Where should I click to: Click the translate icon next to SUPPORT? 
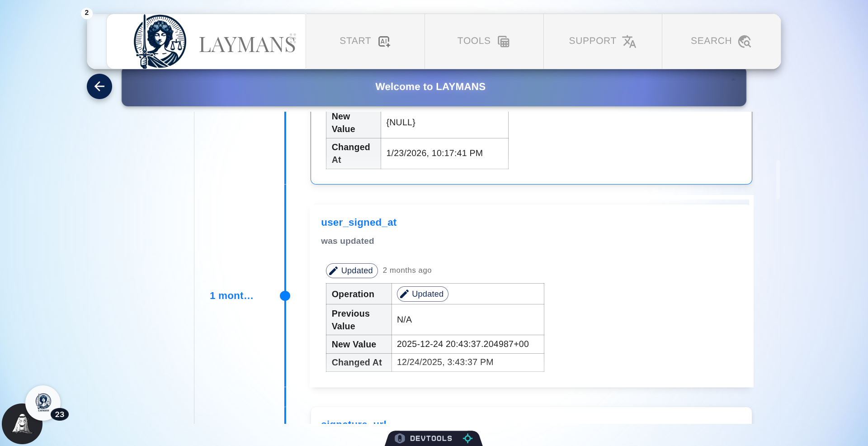[x=630, y=42]
